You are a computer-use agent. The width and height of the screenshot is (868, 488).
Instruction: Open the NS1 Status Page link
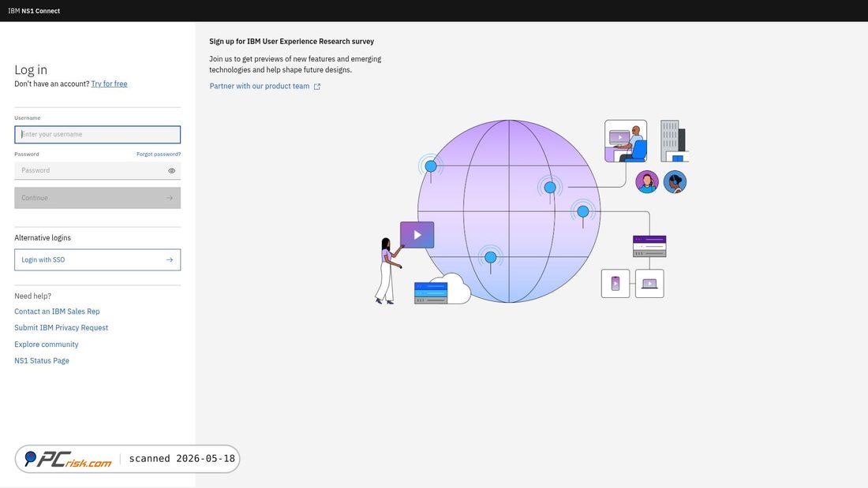pos(42,361)
